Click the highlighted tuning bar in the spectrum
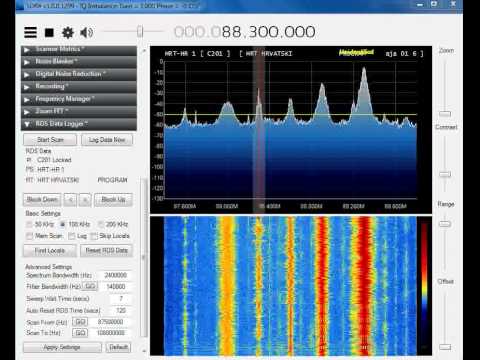 [x=259, y=130]
